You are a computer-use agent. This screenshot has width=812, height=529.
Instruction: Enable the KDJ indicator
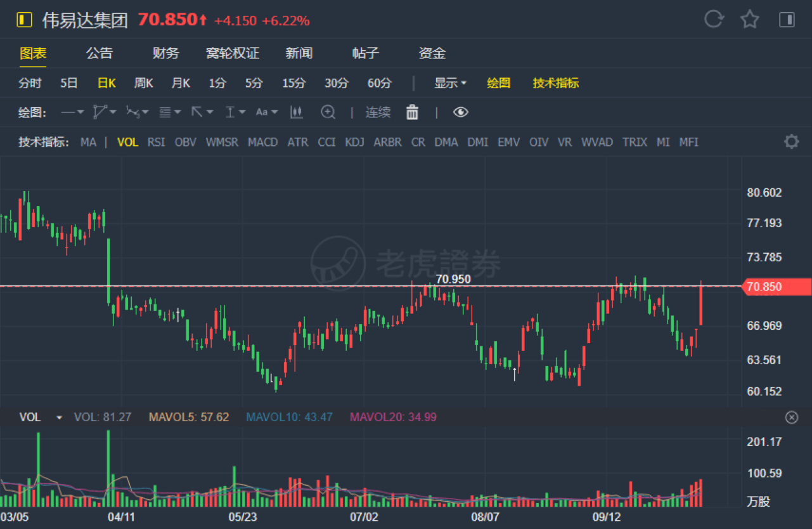355,142
